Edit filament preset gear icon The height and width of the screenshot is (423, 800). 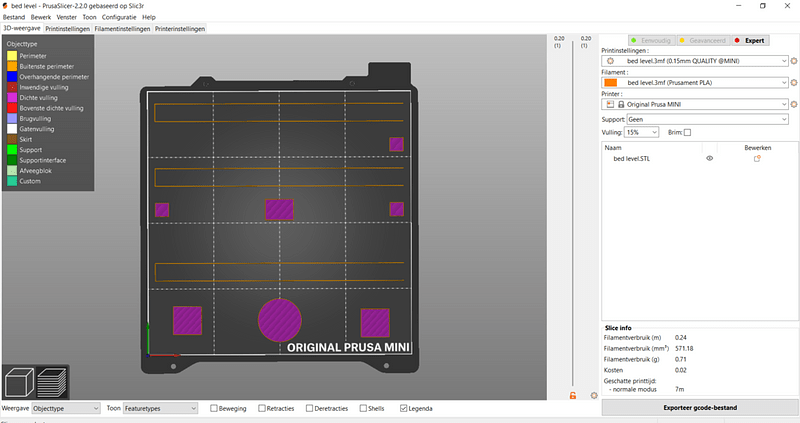coord(794,83)
